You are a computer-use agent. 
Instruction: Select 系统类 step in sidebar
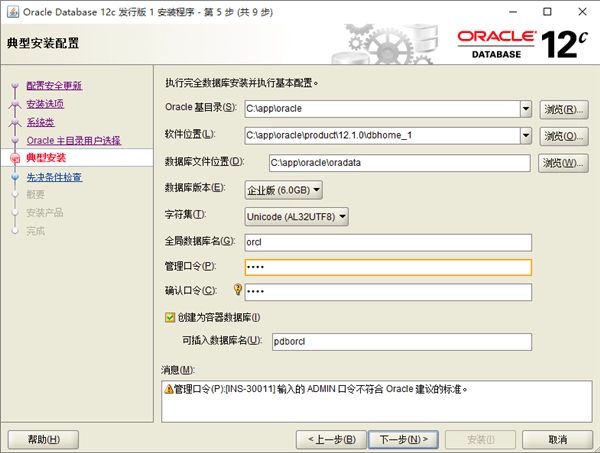[x=39, y=122]
